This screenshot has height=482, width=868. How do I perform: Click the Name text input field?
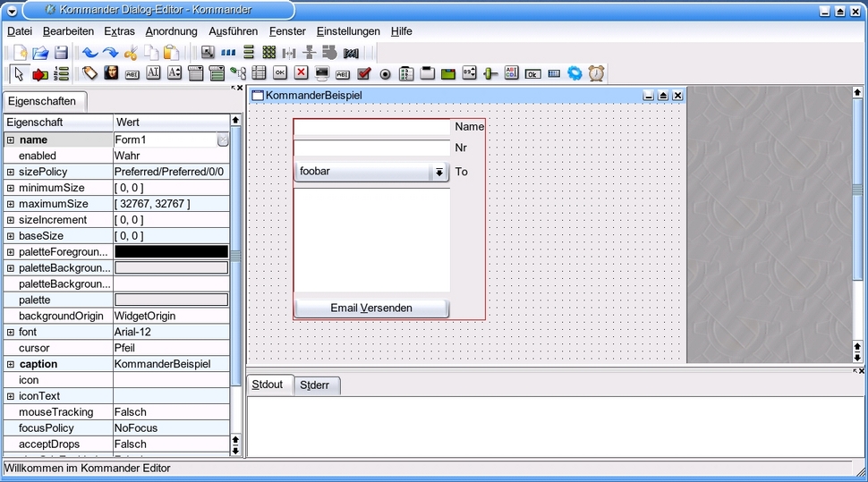click(371, 128)
